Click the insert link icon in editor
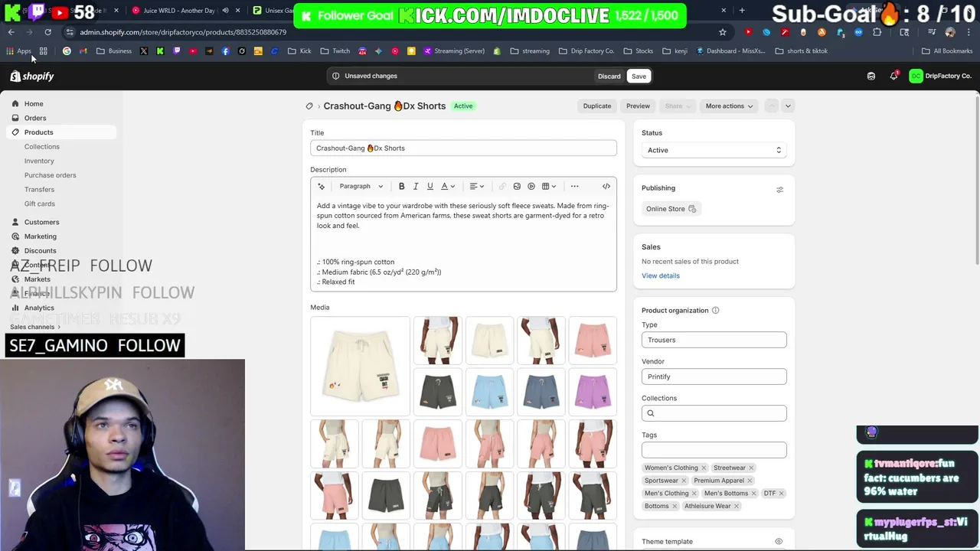The width and height of the screenshot is (980, 551). coord(502,186)
